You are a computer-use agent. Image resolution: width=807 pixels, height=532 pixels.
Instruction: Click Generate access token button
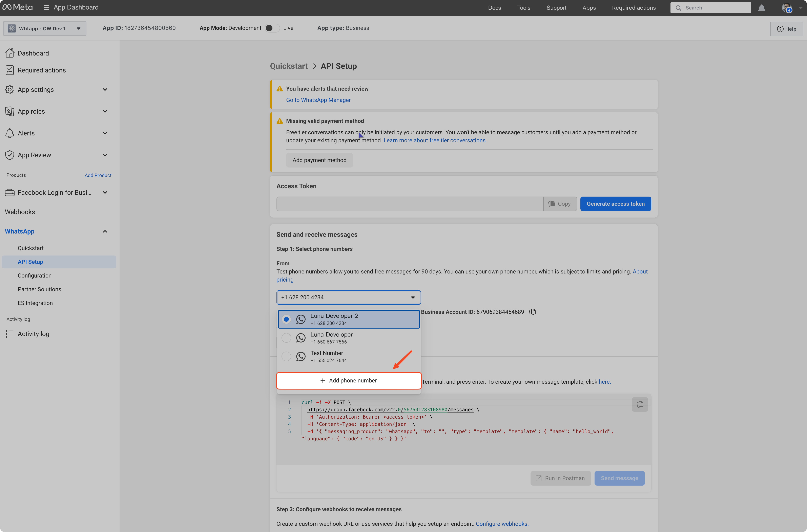(x=616, y=204)
